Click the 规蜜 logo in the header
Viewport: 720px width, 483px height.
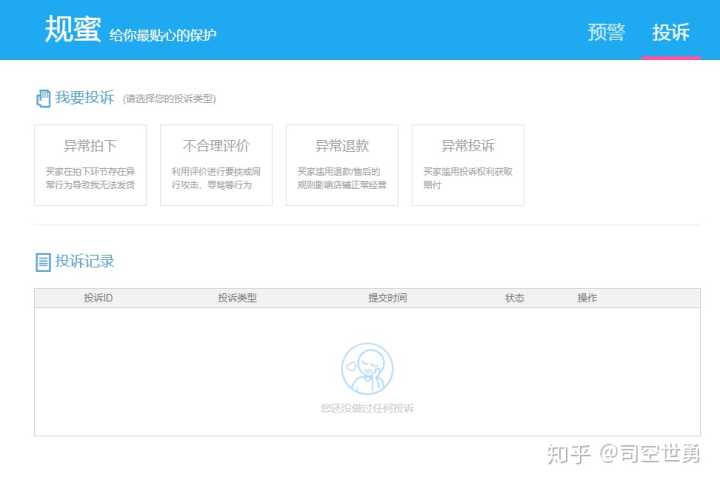coord(73,30)
